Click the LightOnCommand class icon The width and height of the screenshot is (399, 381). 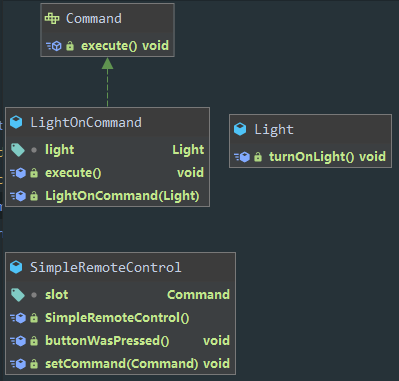tap(16, 122)
